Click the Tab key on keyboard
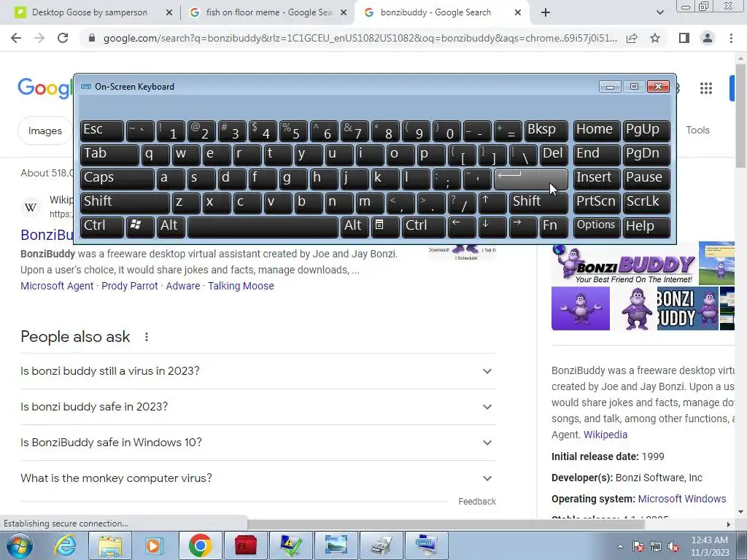Image resolution: width=747 pixels, height=560 pixels. coord(109,155)
